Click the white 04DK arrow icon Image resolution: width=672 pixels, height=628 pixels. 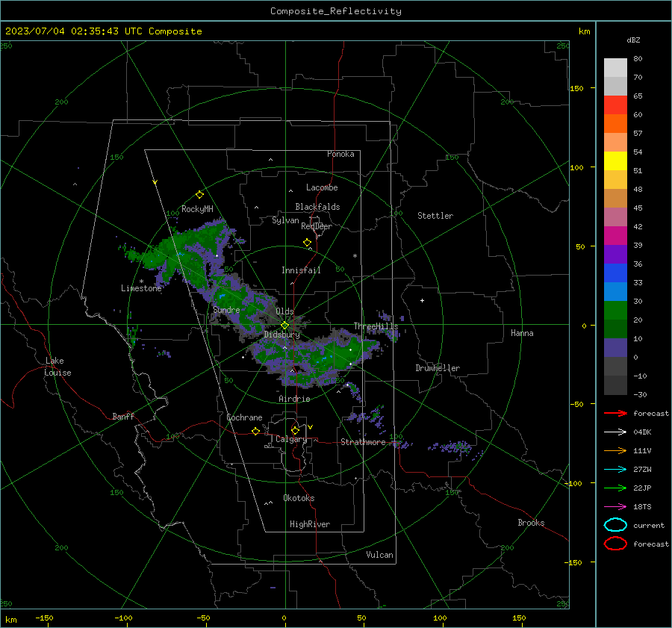(615, 432)
